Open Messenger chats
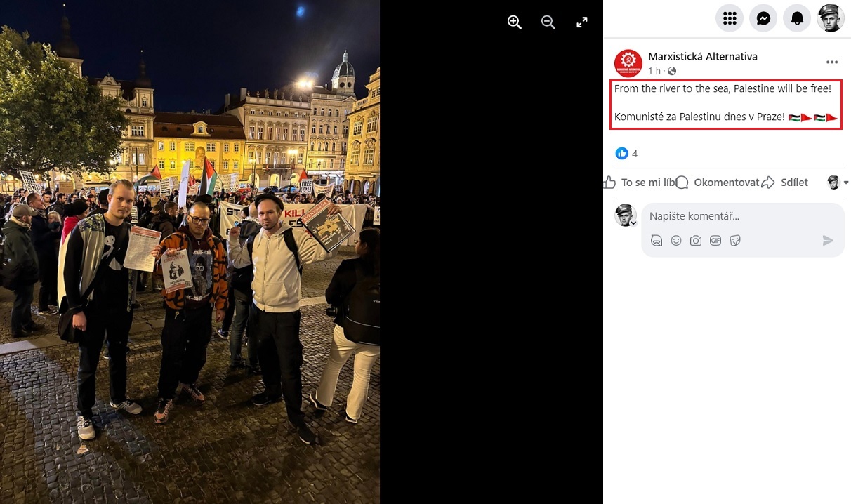The height and width of the screenshot is (504, 851). click(763, 18)
